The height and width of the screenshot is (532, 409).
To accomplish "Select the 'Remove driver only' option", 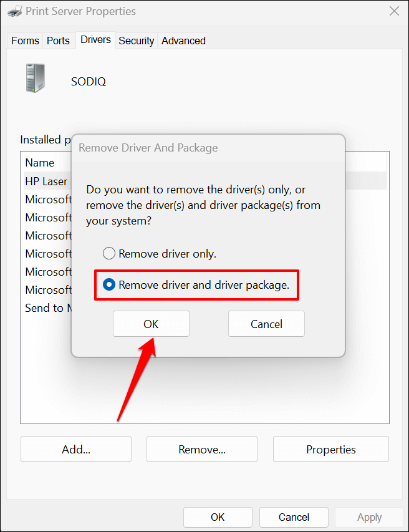I will (x=109, y=254).
